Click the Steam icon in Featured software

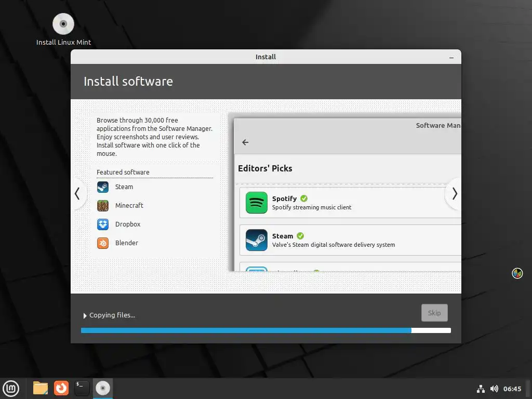click(x=103, y=187)
